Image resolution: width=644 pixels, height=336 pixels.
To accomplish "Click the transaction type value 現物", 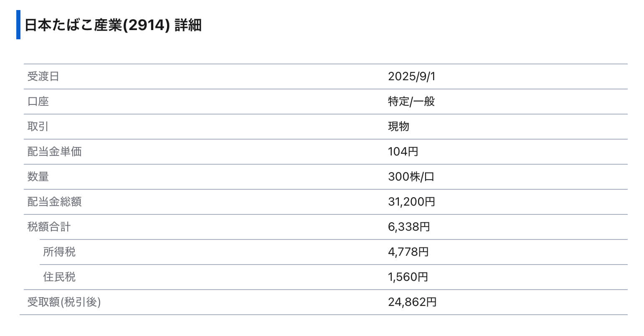I will [x=398, y=127].
